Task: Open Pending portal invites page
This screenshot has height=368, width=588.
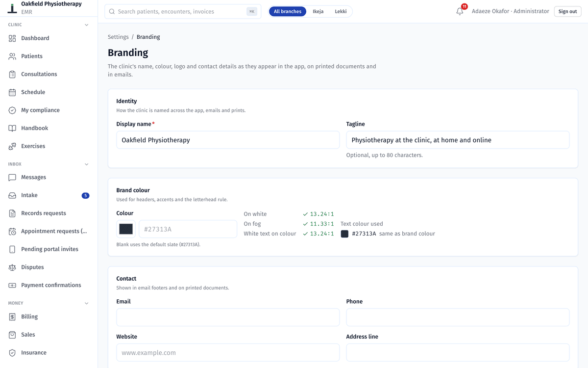Action: point(49,249)
